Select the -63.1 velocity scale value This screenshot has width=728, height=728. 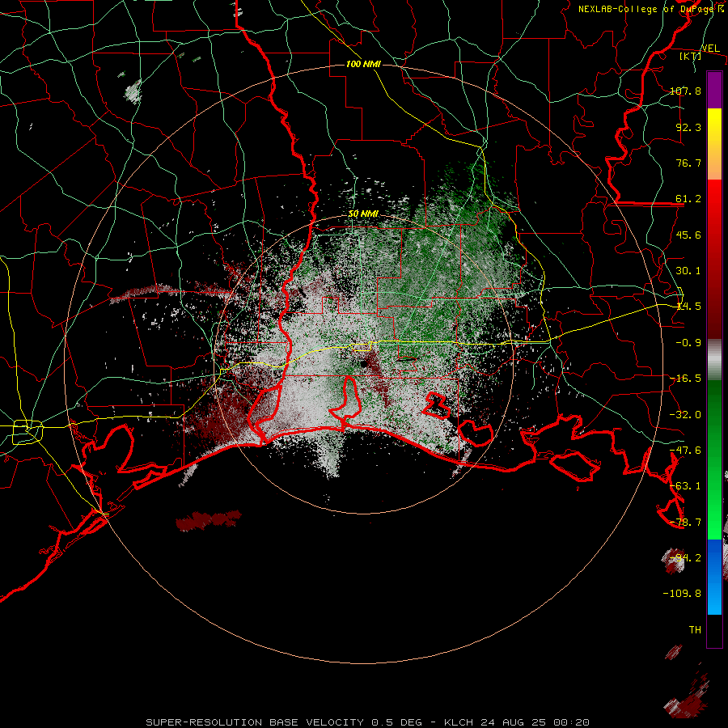[x=685, y=486]
